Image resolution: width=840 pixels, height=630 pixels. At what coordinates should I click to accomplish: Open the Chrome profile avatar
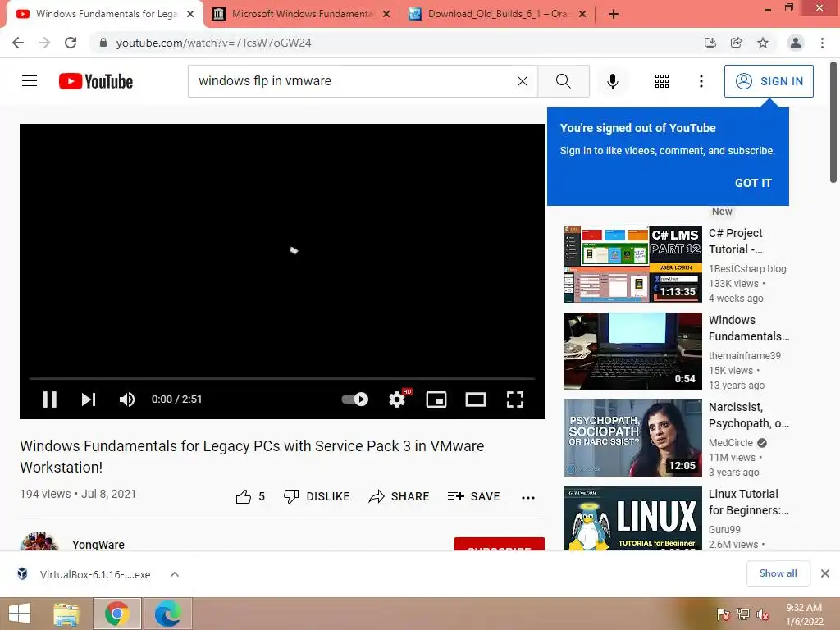coord(796,43)
